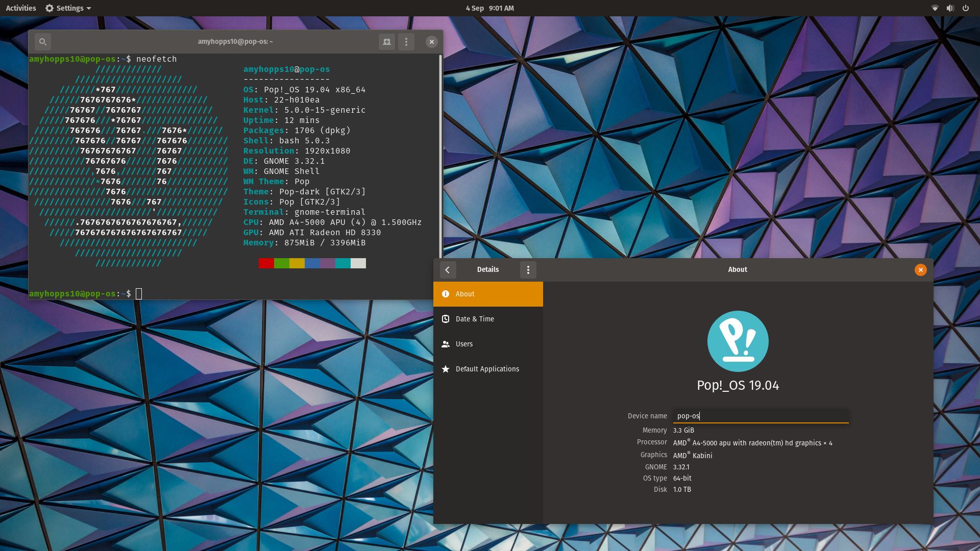
Task: Open the Wi-Fi status icon
Action: pyautogui.click(x=935, y=8)
